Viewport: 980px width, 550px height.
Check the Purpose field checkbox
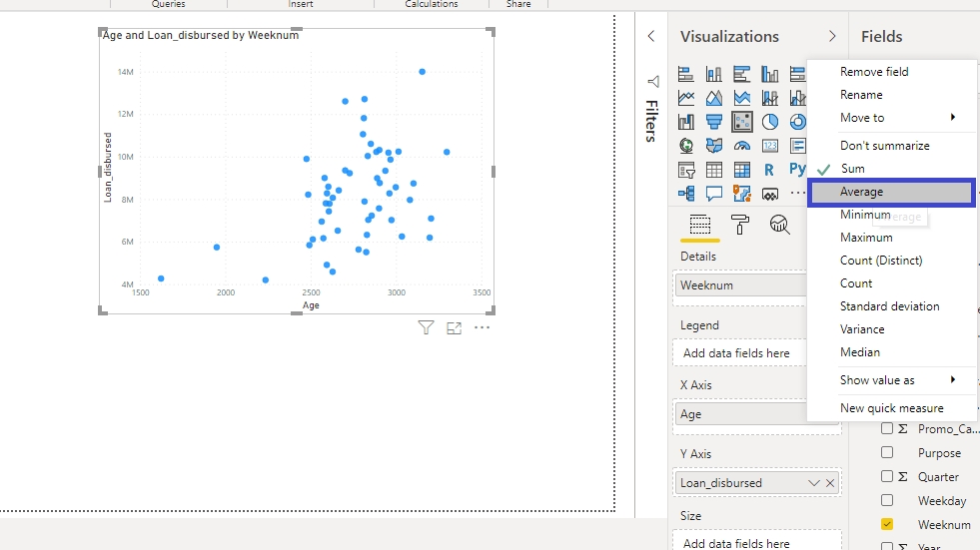[x=887, y=452]
